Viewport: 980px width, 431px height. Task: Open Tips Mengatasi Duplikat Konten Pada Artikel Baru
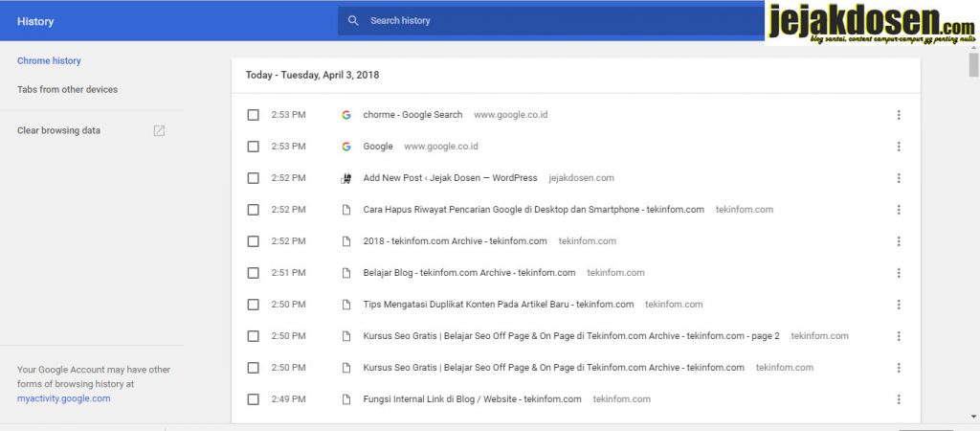[498, 305]
